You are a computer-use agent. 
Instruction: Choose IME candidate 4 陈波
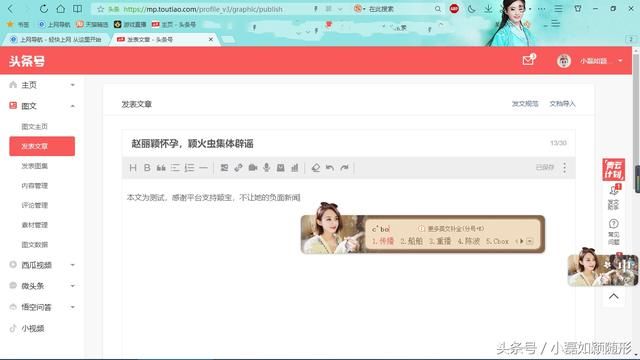[469, 241]
